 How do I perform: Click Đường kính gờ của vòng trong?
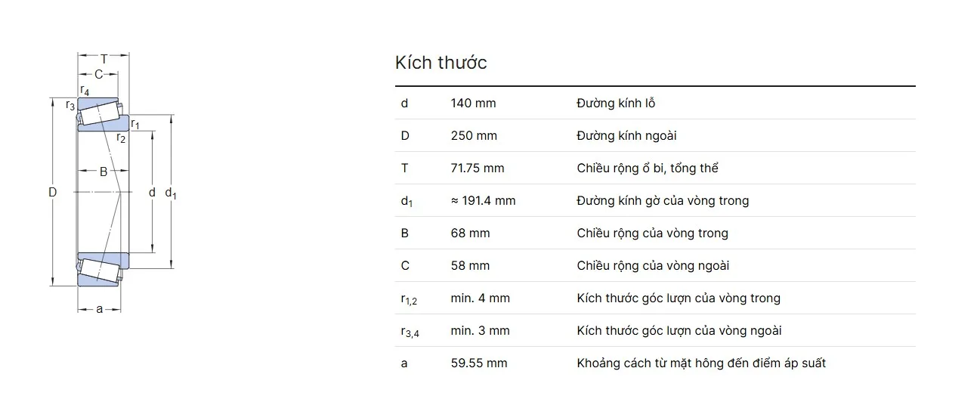[663, 200]
